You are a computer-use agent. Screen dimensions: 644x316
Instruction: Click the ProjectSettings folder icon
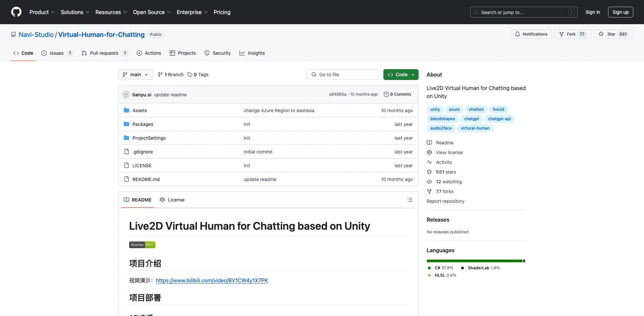coord(126,138)
